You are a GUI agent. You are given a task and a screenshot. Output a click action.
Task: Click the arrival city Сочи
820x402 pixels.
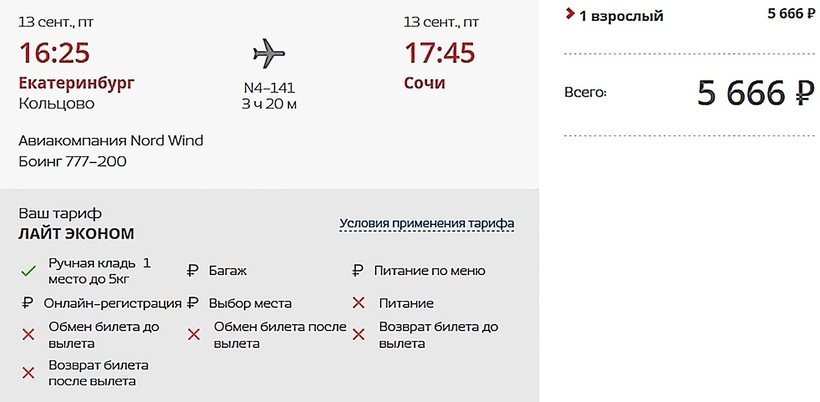click(x=424, y=82)
